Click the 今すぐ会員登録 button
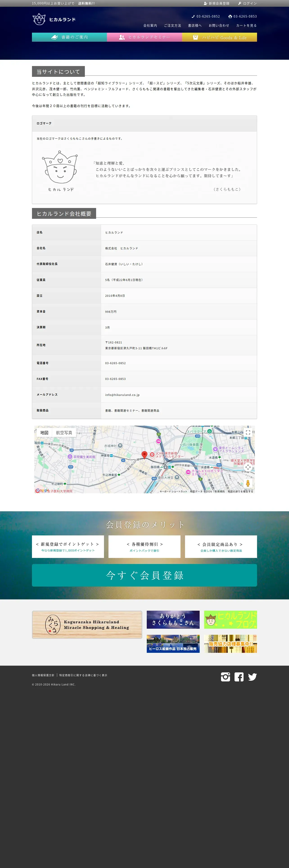289x868 pixels. tap(144, 575)
